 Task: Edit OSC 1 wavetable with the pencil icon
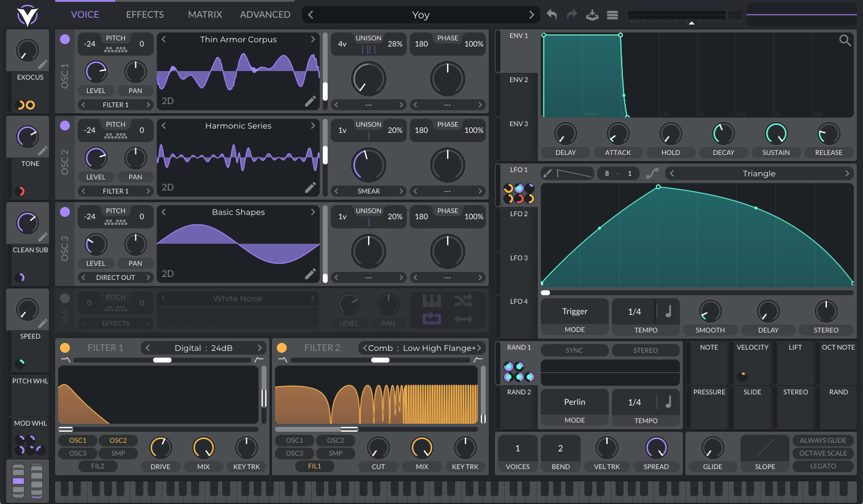311,101
